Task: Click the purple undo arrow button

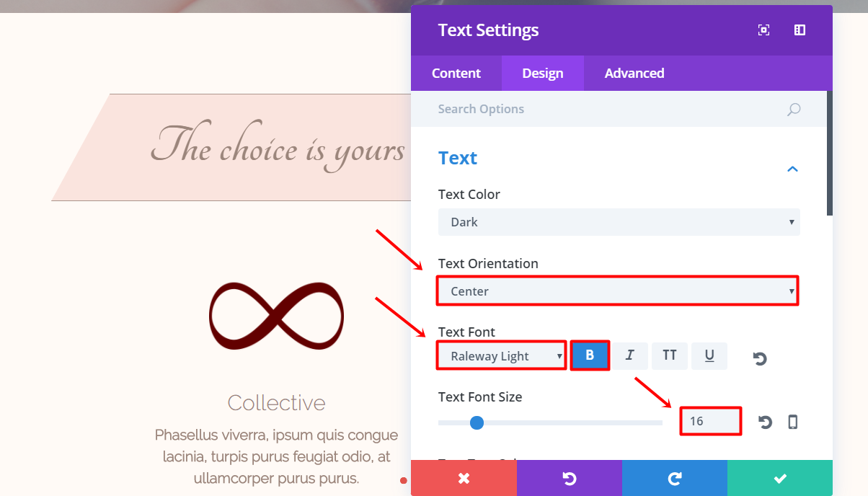Action: (570, 478)
